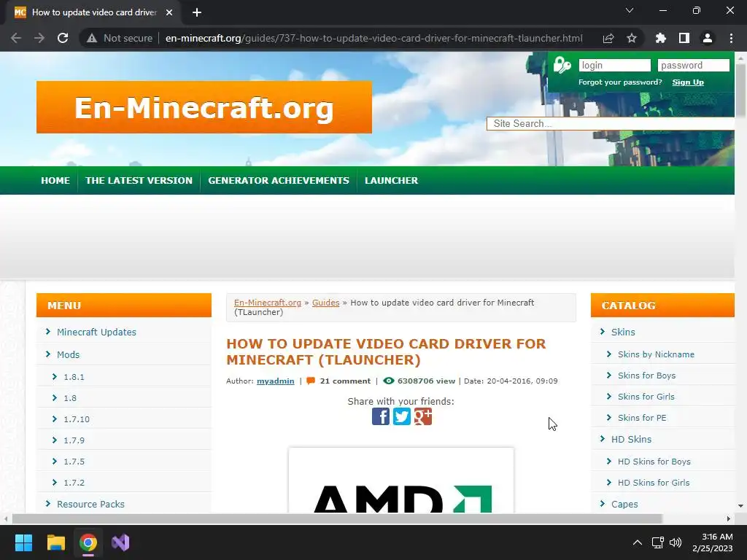Viewport: 747px width, 560px height.
Task: Click the AMD logo image
Action: click(401, 481)
